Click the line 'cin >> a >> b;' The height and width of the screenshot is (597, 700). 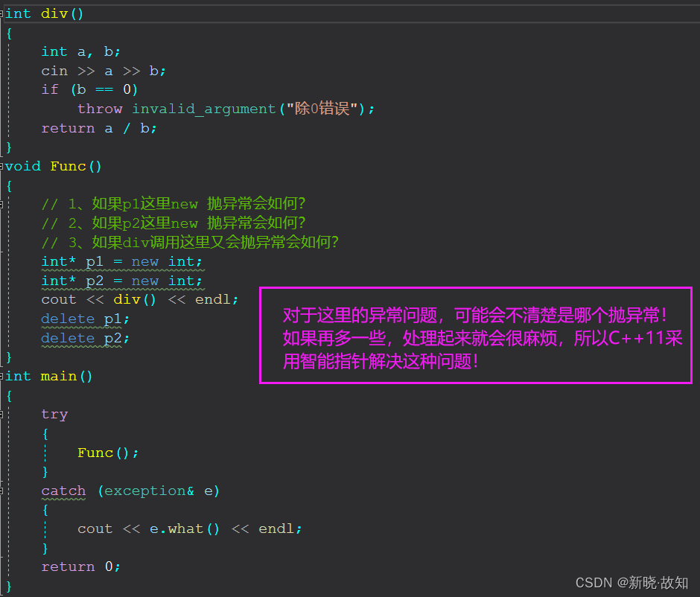pyautogui.click(x=104, y=71)
